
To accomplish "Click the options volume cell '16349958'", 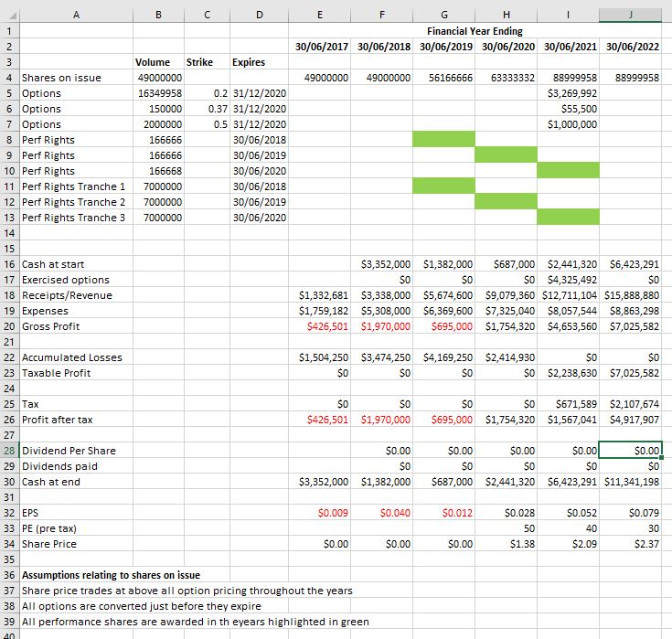I will [x=159, y=93].
